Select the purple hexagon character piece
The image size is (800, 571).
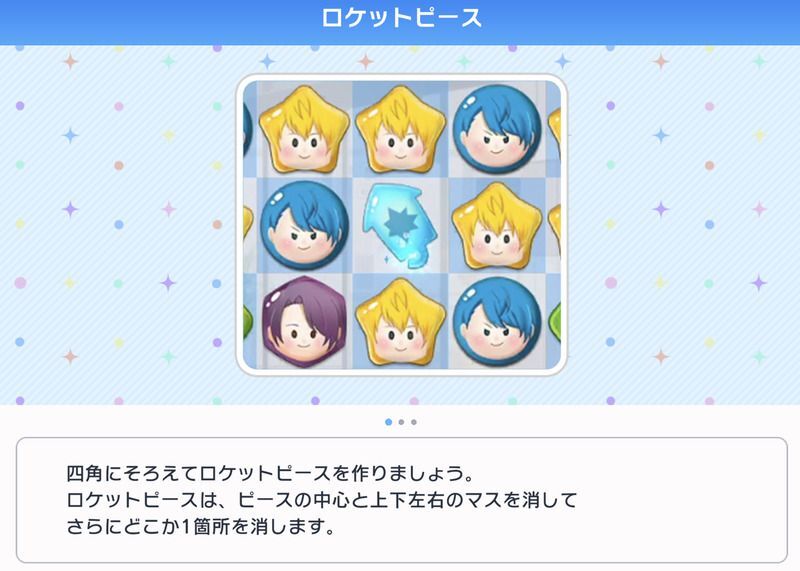click(x=304, y=321)
